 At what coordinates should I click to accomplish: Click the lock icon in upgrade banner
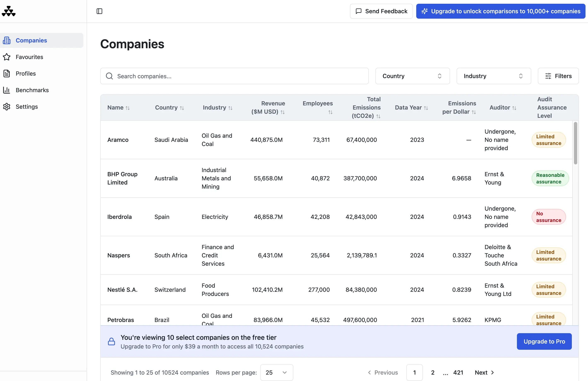pyautogui.click(x=111, y=341)
